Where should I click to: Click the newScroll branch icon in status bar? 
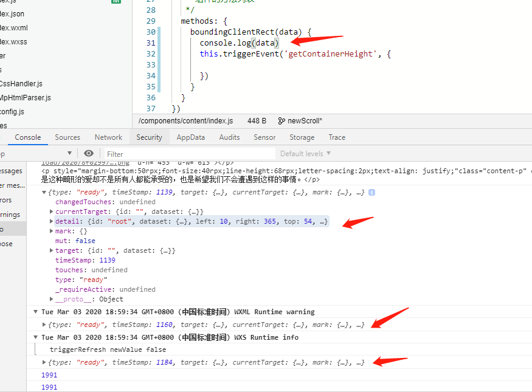[x=282, y=121]
